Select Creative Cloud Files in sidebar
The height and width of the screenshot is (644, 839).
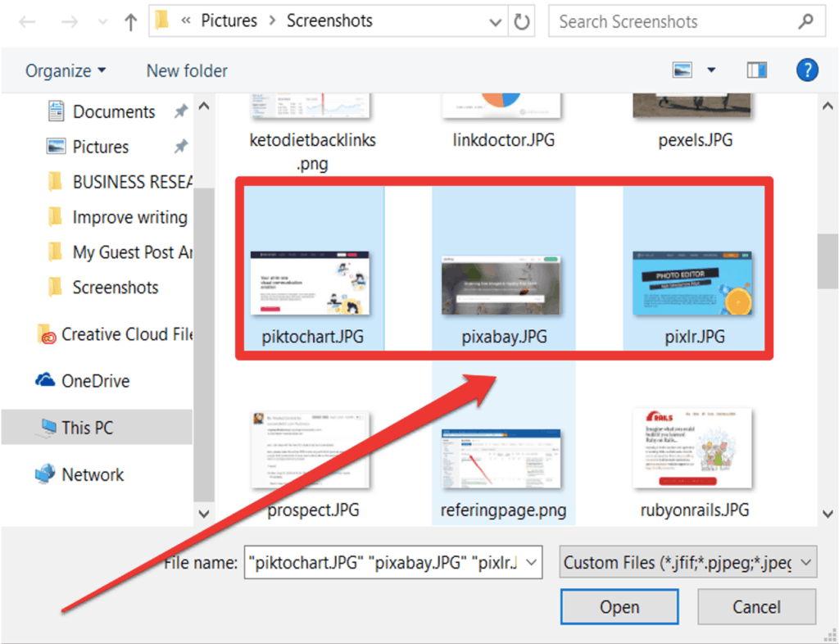(x=115, y=334)
